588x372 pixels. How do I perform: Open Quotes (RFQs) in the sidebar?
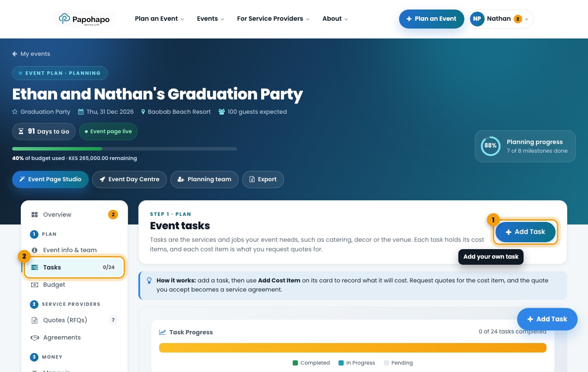pos(74,320)
